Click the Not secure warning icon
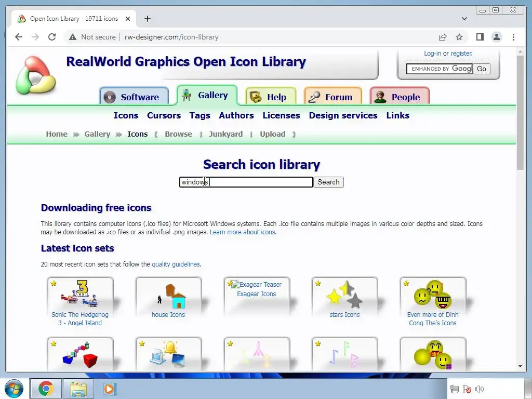The height and width of the screenshot is (399, 532). click(x=73, y=37)
